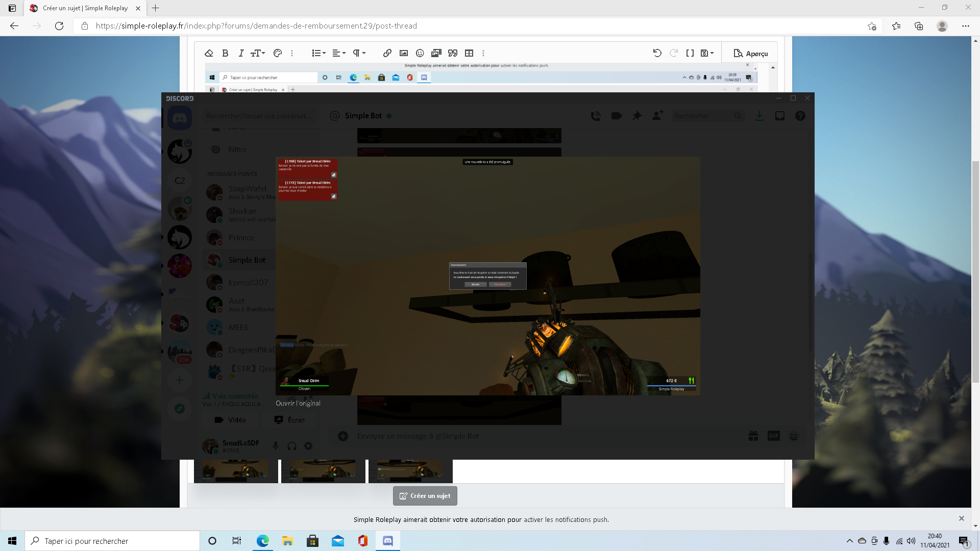This screenshot has height=551, width=980.
Task: Click the insert table icon
Action: [469, 53]
